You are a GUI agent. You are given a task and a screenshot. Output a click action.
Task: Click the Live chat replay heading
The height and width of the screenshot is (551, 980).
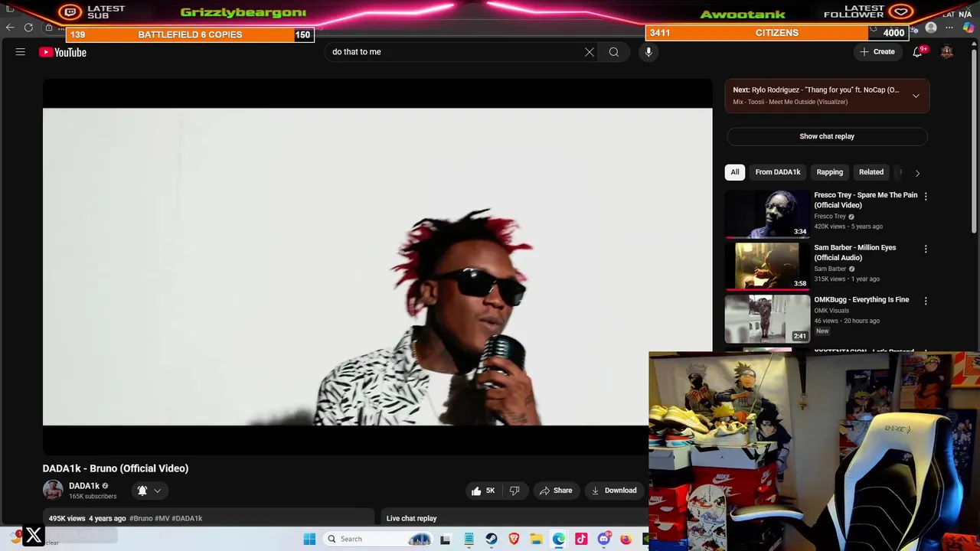pyautogui.click(x=411, y=519)
